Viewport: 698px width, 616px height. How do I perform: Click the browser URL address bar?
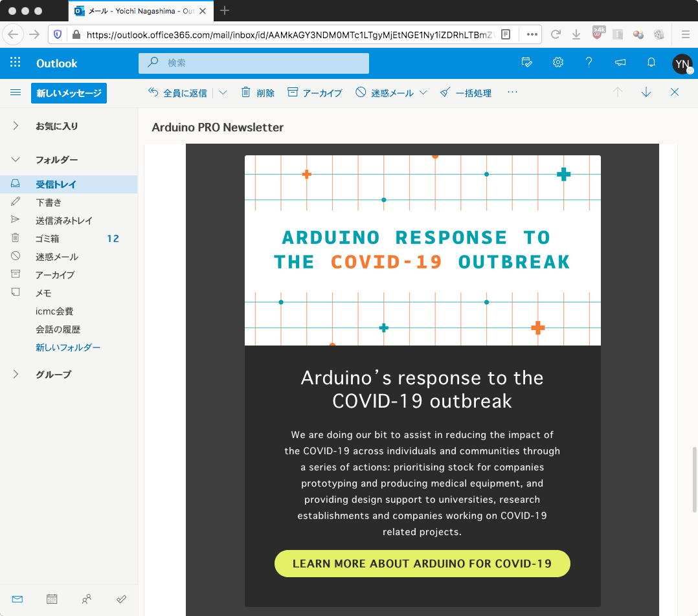click(289, 35)
